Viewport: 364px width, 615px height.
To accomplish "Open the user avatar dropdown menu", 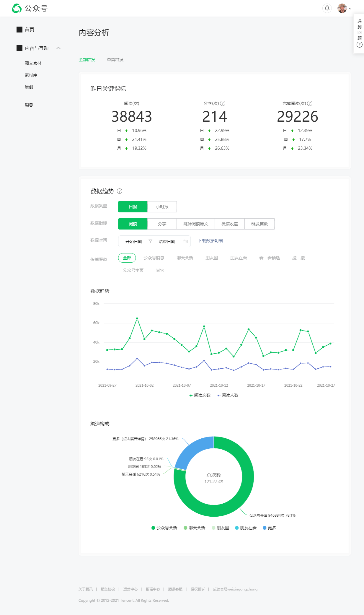I will click(x=345, y=8).
